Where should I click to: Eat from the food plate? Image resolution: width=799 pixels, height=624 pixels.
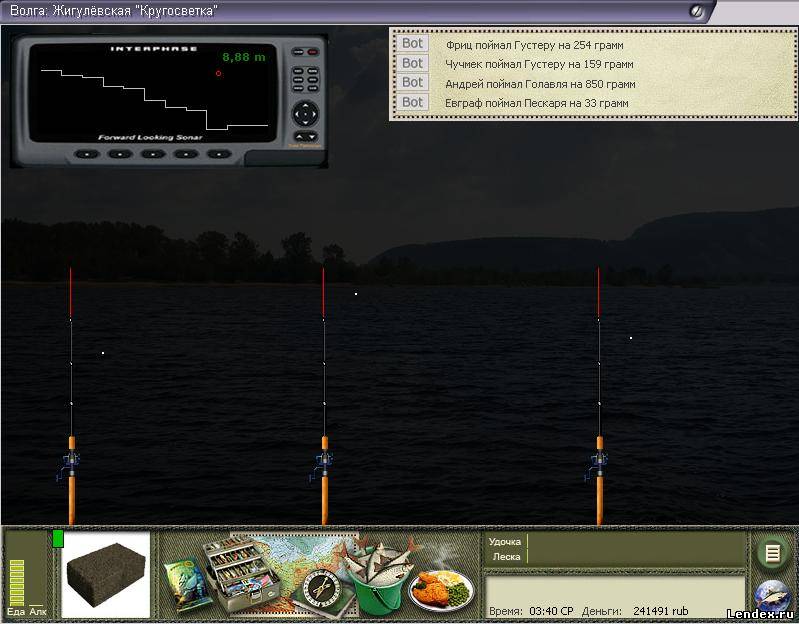coord(441,590)
